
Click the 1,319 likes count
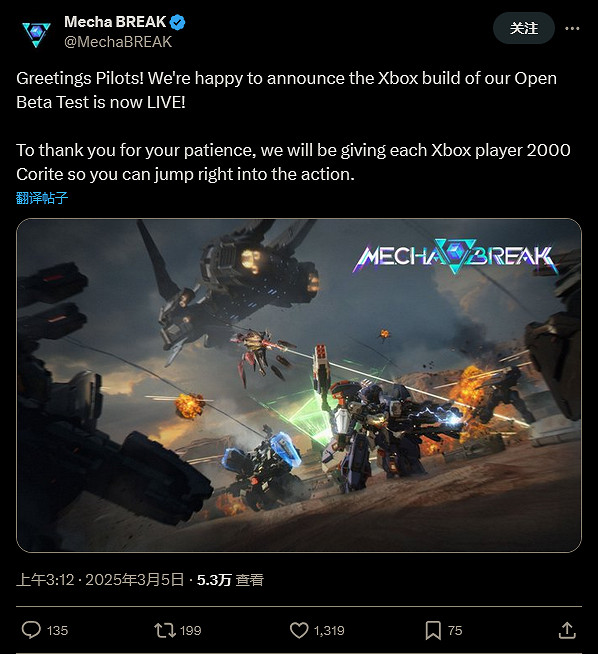point(329,630)
